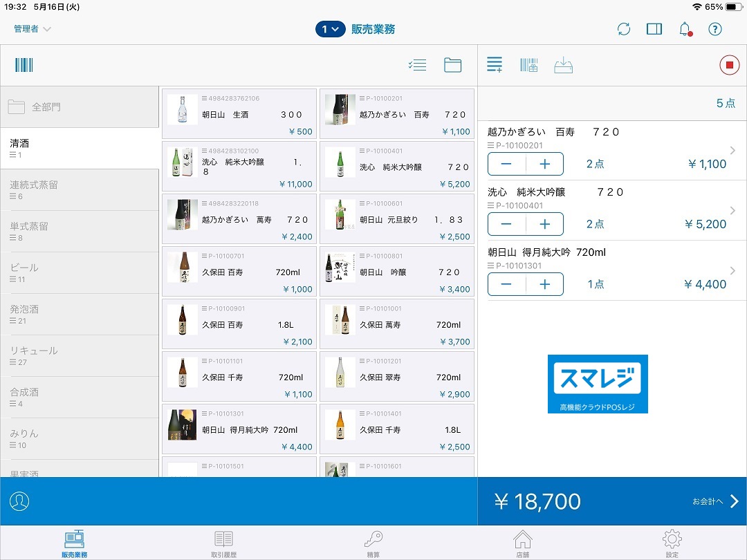Open the checklist view icon

coord(417,65)
